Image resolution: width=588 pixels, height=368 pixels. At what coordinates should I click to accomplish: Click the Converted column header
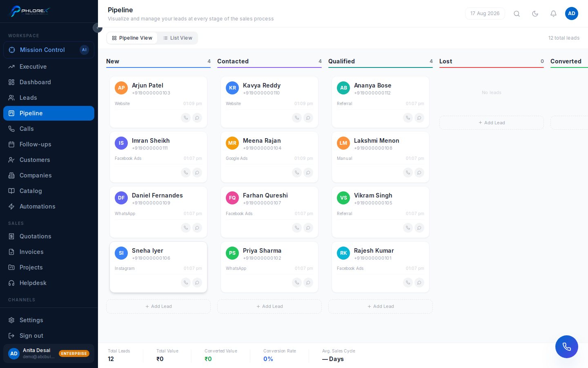click(x=566, y=61)
